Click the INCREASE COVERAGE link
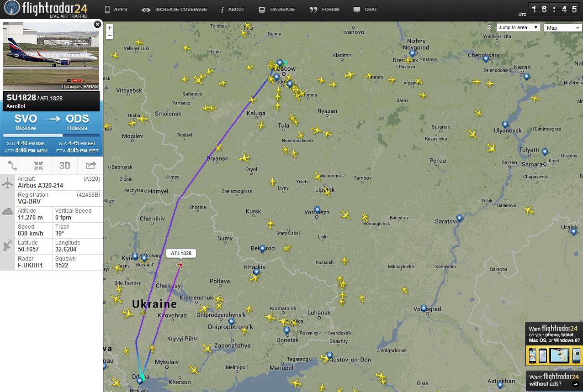This screenshot has width=583, height=392. tap(174, 9)
